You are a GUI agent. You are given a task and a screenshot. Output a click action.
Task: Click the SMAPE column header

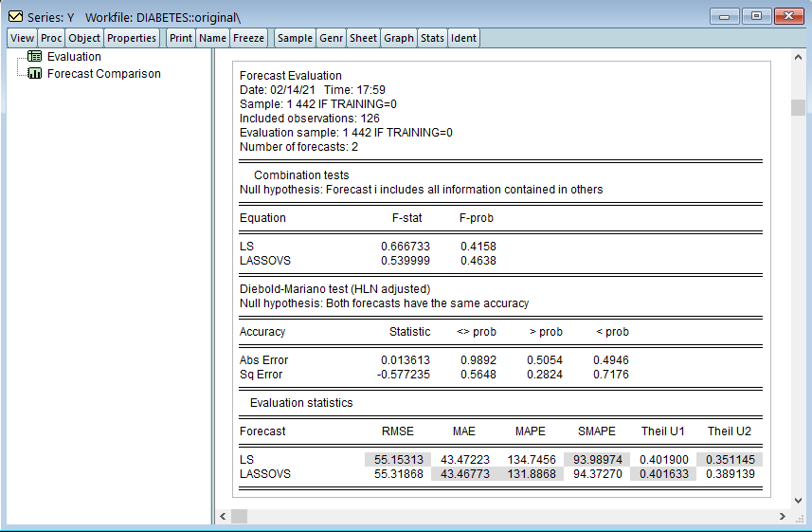(597, 431)
